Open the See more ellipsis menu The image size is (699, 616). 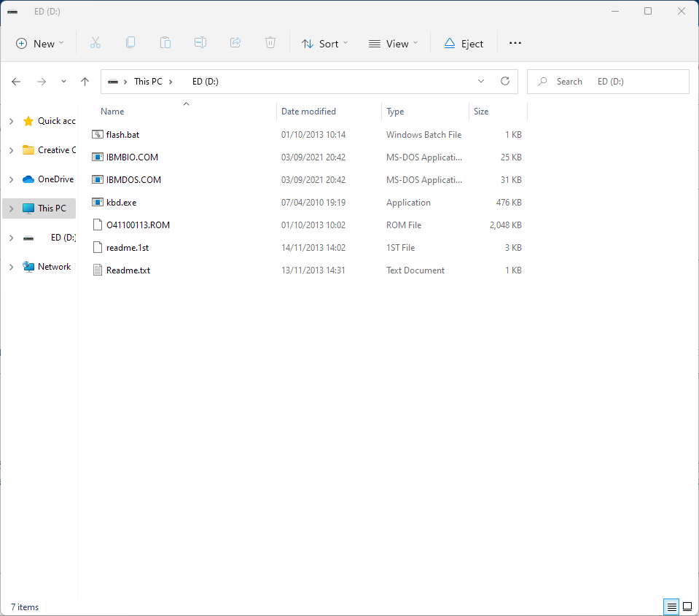click(515, 43)
